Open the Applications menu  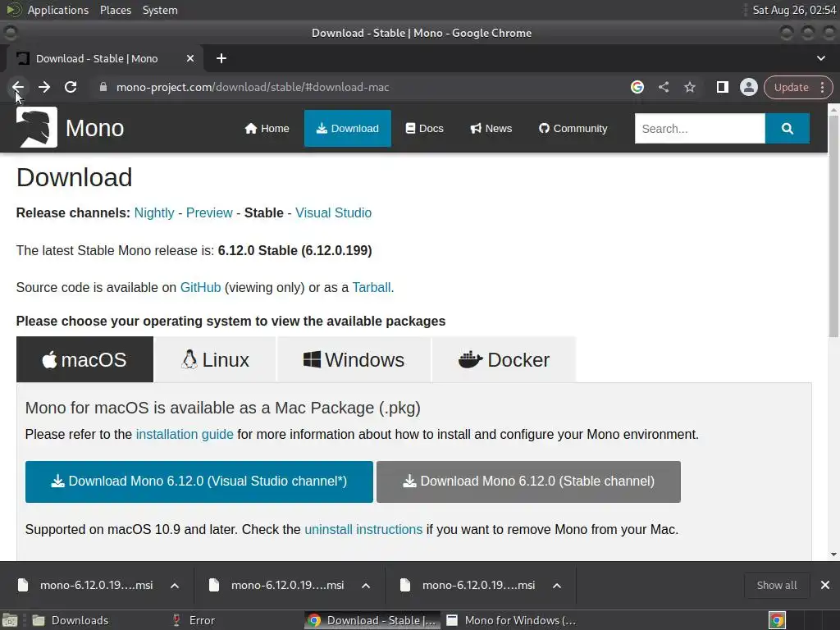(58, 10)
